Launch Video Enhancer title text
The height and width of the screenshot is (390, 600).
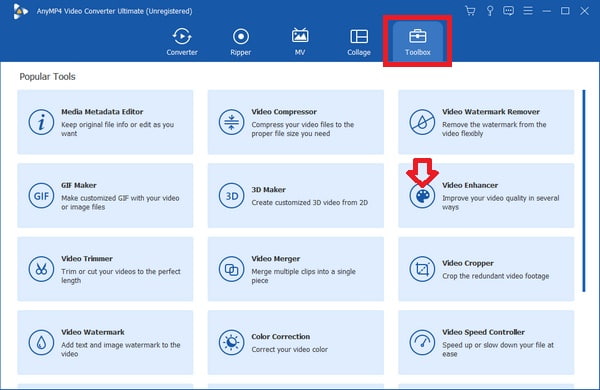tap(470, 185)
